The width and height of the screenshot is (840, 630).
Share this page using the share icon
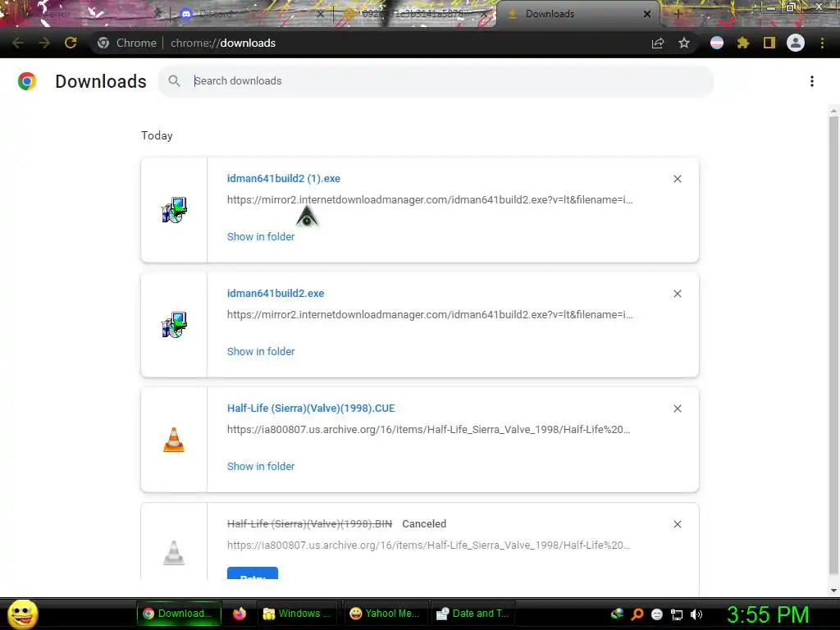[658, 43]
